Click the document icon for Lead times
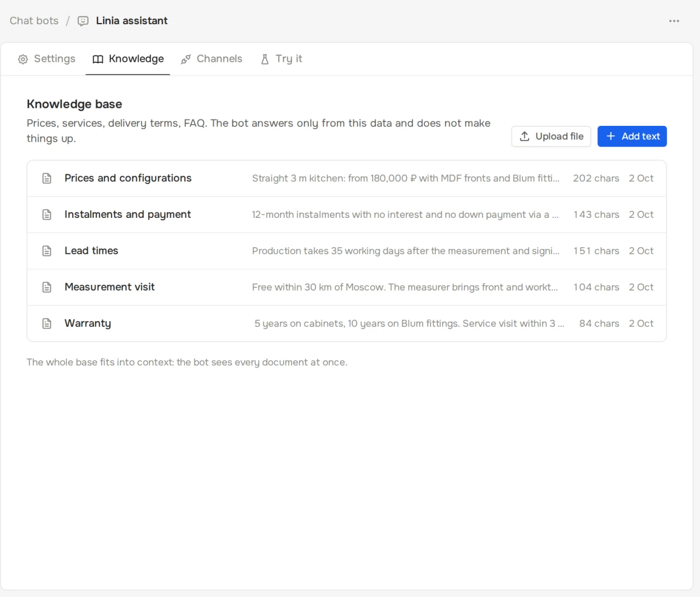700x597 pixels. [47, 251]
